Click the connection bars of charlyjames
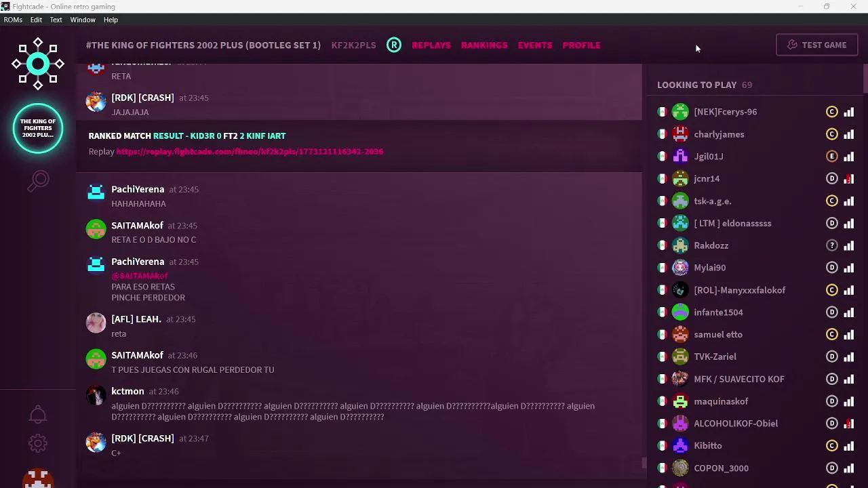This screenshot has height=488, width=868. click(848, 134)
